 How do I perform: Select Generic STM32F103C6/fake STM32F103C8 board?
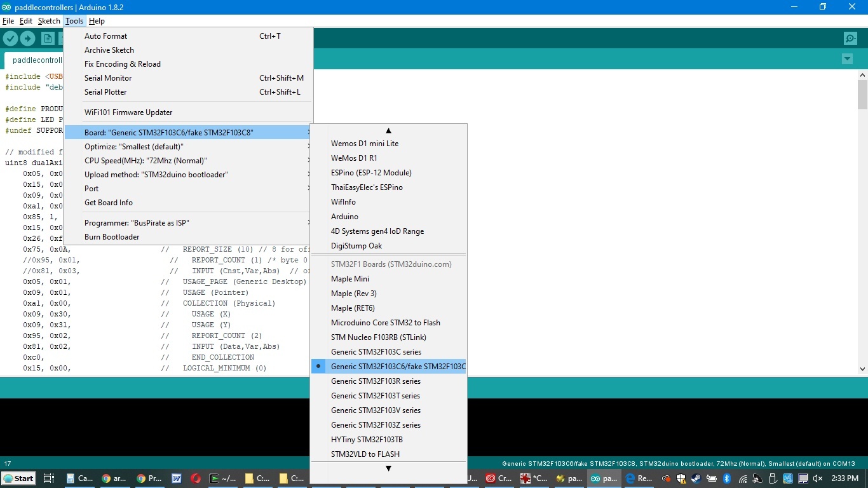click(388, 367)
